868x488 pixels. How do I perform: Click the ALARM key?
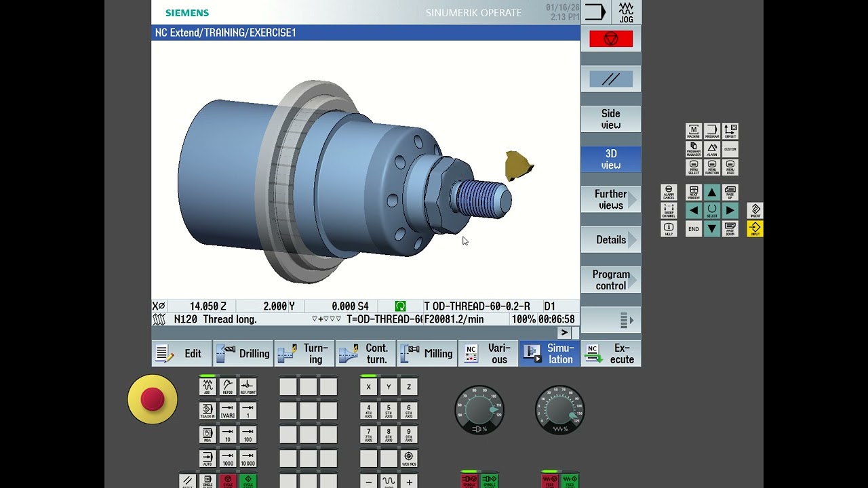[712, 149]
